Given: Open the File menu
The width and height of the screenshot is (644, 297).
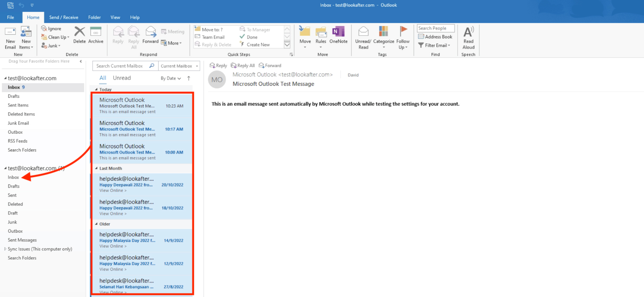Looking at the screenshot, I should pos(11,17).
